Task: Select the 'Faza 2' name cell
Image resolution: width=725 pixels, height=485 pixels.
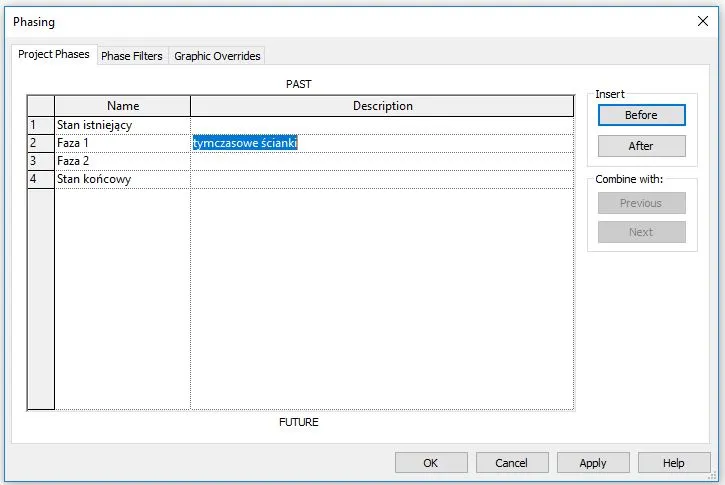Action: [x=121, y=161]
